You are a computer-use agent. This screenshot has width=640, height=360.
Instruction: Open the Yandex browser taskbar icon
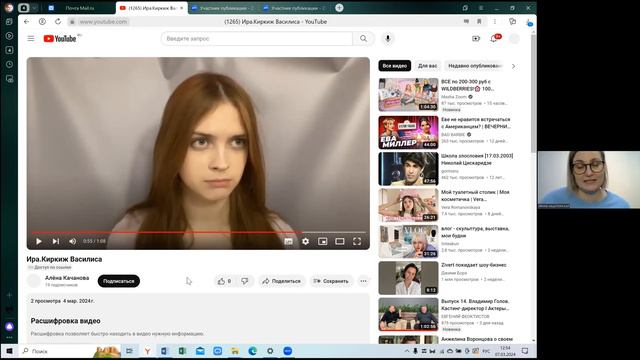[147, 351]
